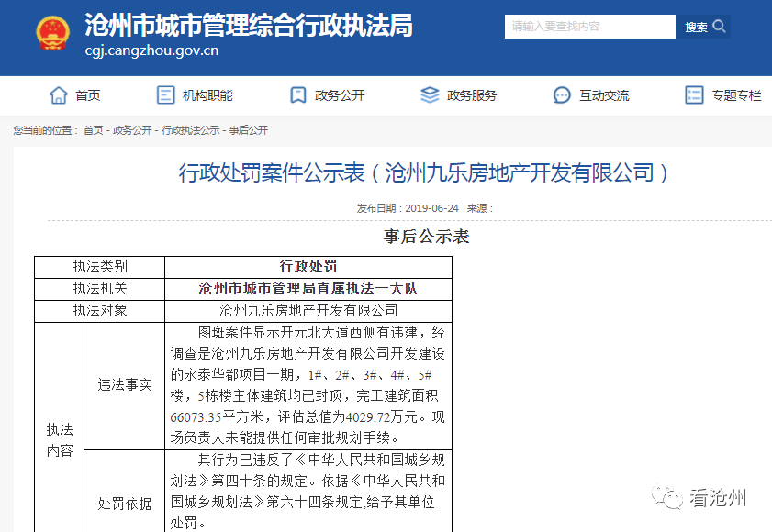Select the 处罚依据 table cell
Viewport: 772px width, 532px height.
[124, 491]
